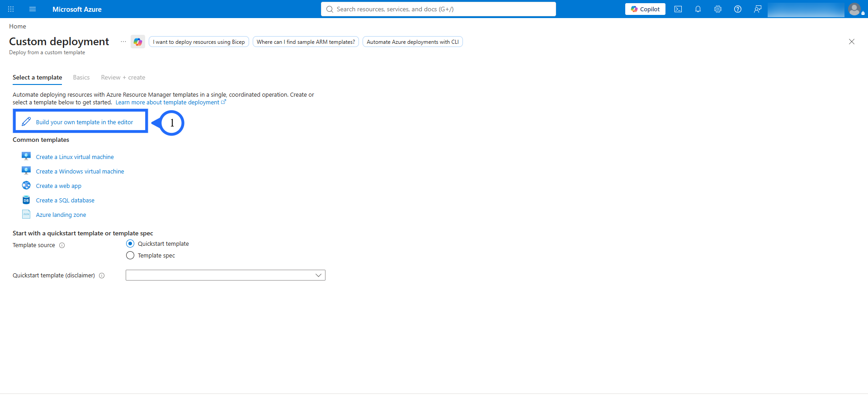The height and width of the screenshot is (412, 868).
Task: Open portal Settings gear
Action: tap(718, 9)
